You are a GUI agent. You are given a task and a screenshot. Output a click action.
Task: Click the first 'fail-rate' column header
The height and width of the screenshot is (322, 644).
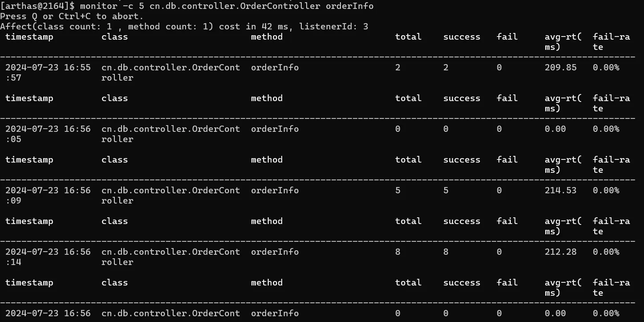[611, 41]
